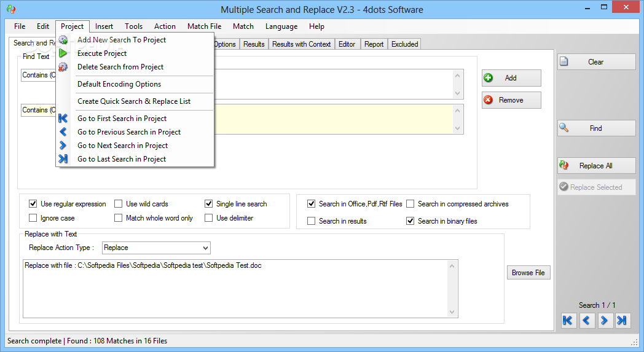Click the red cross icon on Remove button
The width and height of the screenshot is (644, 352).
click(489, 100)
